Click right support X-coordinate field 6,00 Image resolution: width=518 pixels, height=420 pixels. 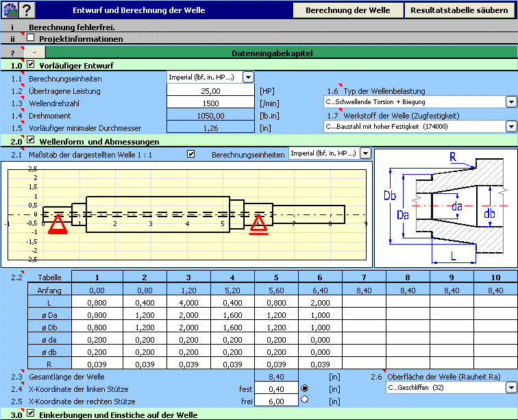(276, 400)
